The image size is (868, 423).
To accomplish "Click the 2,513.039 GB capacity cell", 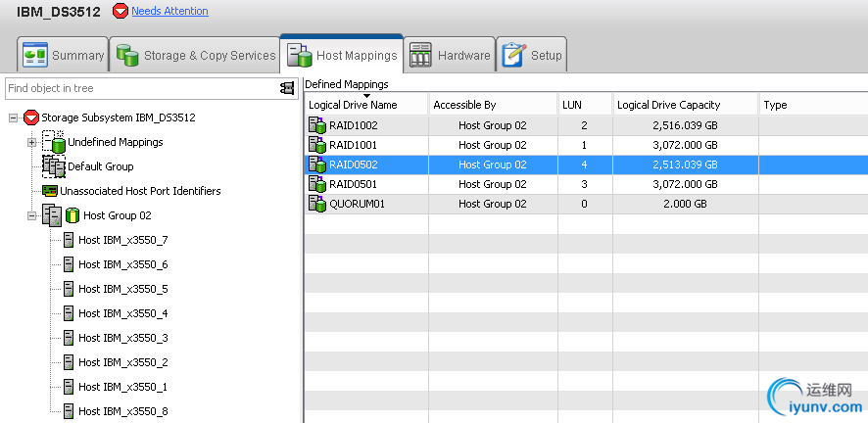I will [x=685, y=164].
